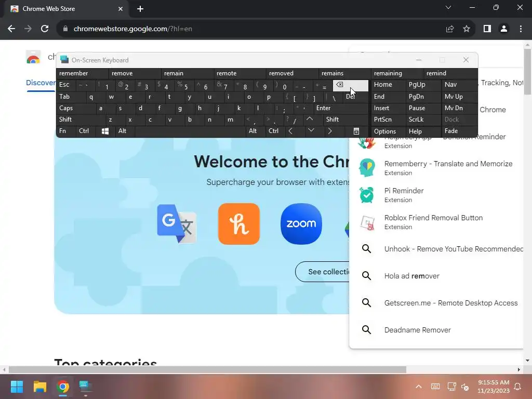Go back in Chrome
532x399 pixels.
(11, 29)
